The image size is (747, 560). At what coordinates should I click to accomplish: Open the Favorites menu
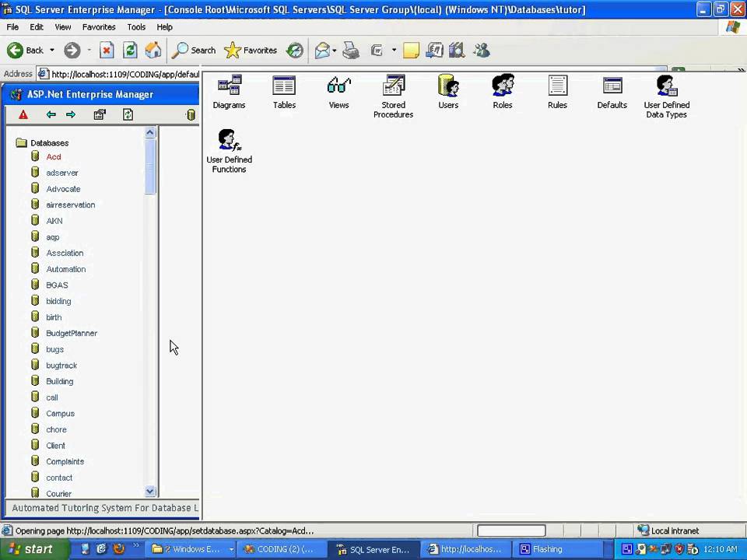(x=99, y=27)
